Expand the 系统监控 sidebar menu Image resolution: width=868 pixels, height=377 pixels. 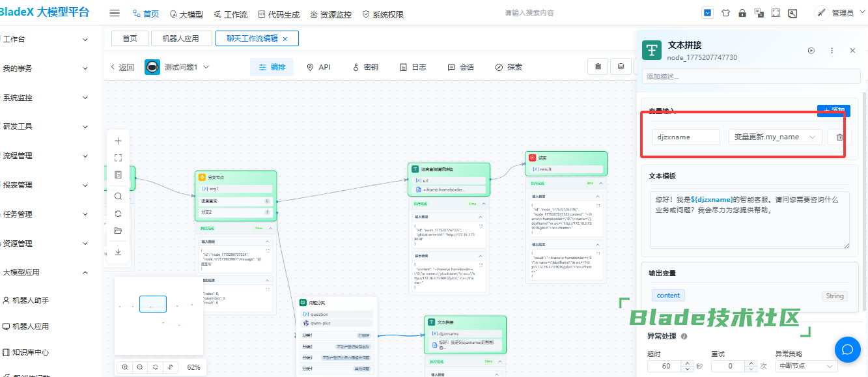click(46, 98)
